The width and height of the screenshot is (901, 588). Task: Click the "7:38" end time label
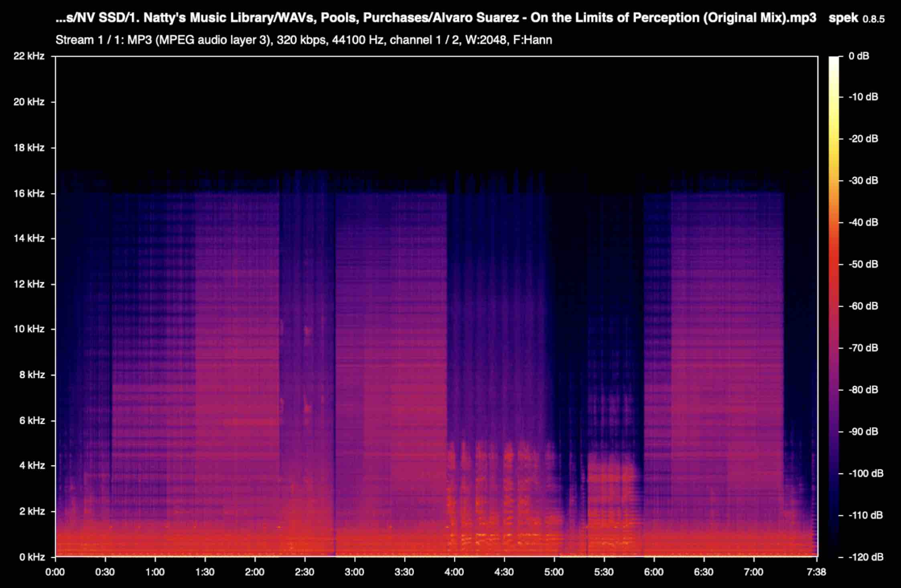click(x=816, y=572)
